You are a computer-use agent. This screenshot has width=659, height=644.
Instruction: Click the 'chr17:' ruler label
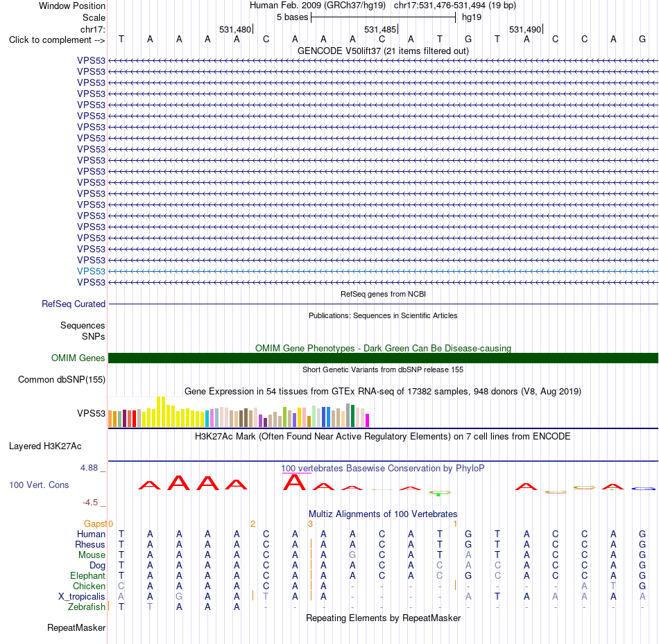(x=92, y=29)
